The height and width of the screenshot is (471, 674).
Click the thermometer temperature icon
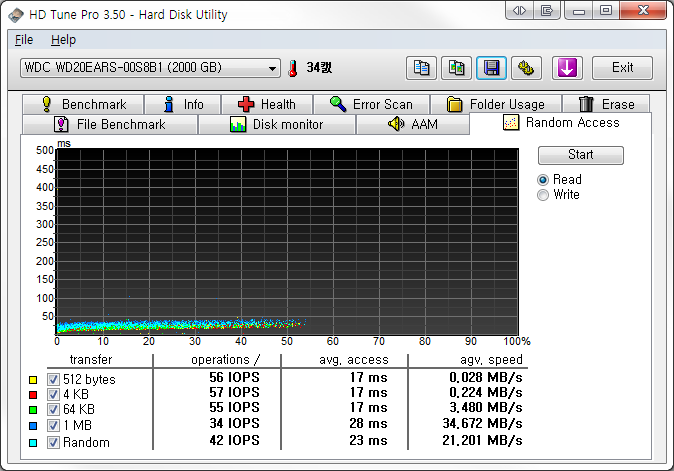pyautogui.click(x=293, y=68)
